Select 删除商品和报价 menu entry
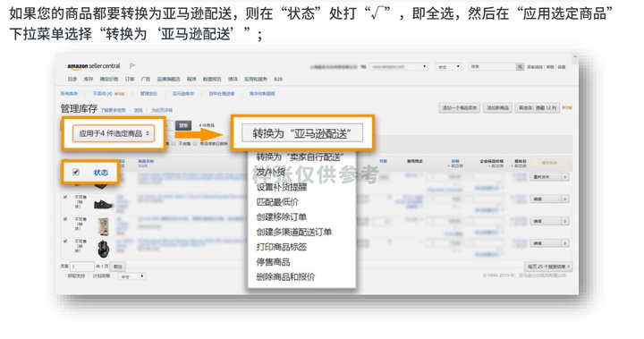Viewport: 644px width, 339px height. pos(286,277)
